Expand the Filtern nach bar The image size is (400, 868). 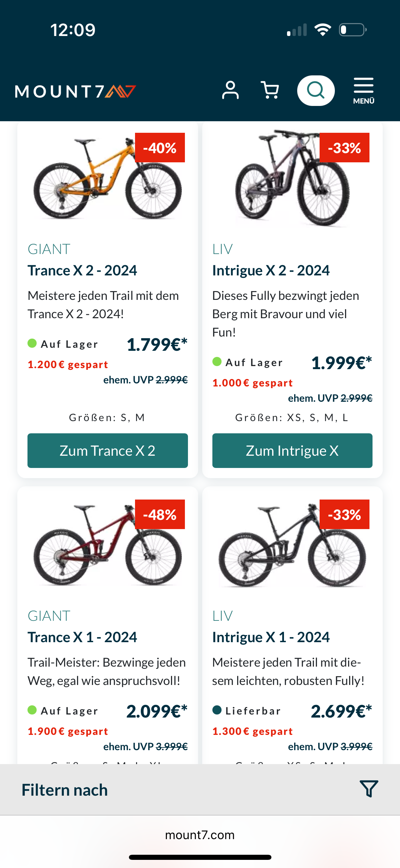pyautogui.click(x=200, y=790)
